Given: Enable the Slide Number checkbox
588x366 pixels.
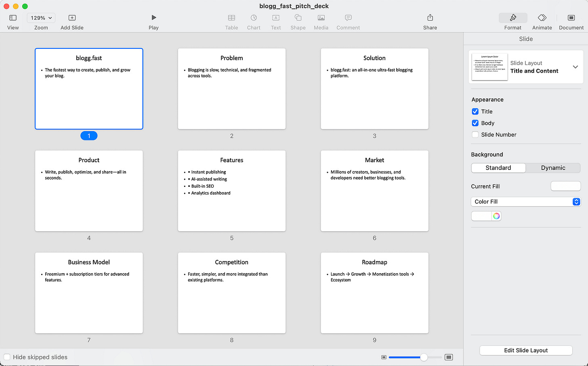Looking at the screenshot, I should coord(475,135).
